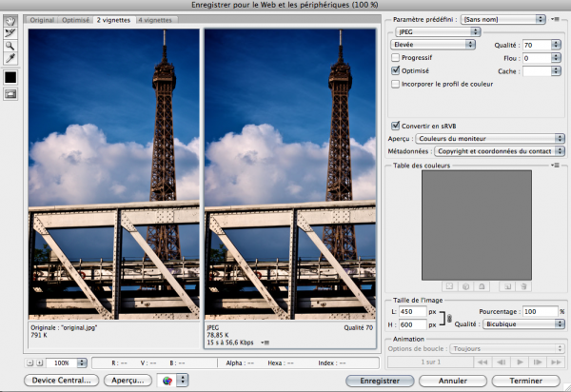The image size is (571, 392).
Task: Select the Eyedropper tool
Action: (10, 58)
